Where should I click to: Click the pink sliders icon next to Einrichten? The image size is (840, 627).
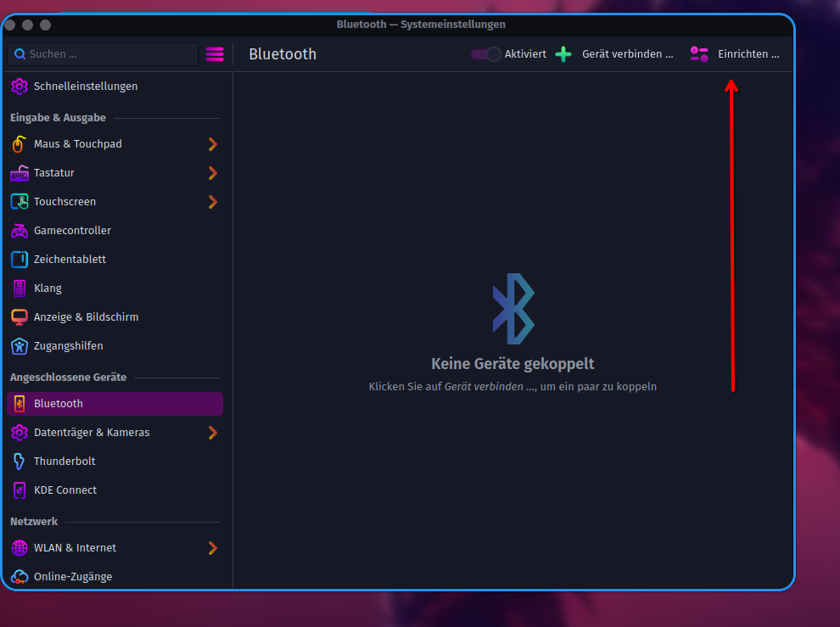tap(699, 54)
